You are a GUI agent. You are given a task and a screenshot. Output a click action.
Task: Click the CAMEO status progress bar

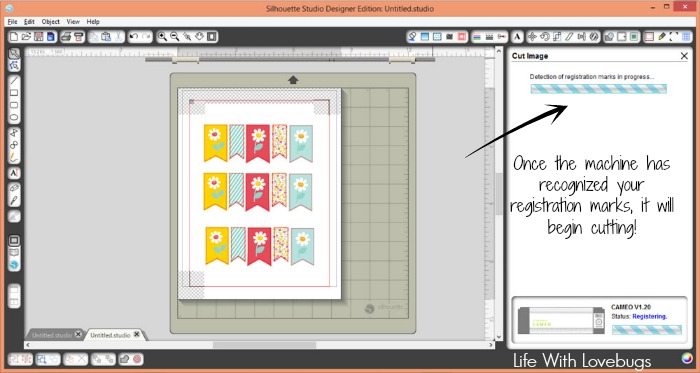tap(647, 330)
